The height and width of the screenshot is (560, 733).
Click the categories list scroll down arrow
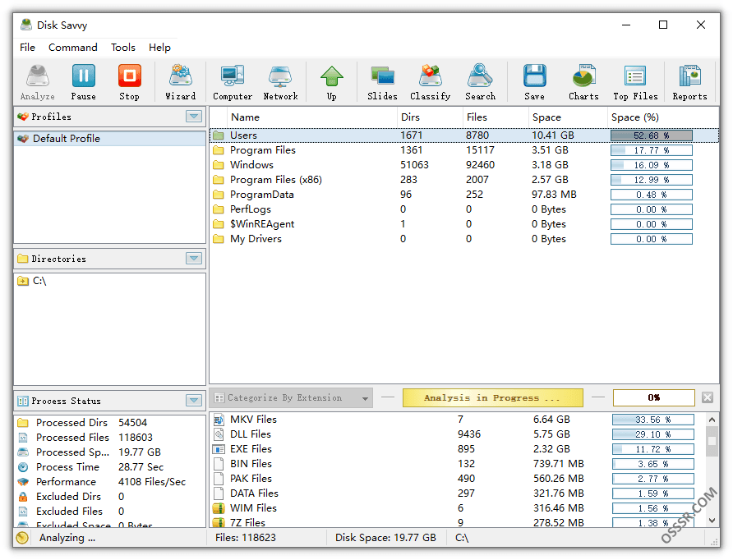(x=712, y=521)
